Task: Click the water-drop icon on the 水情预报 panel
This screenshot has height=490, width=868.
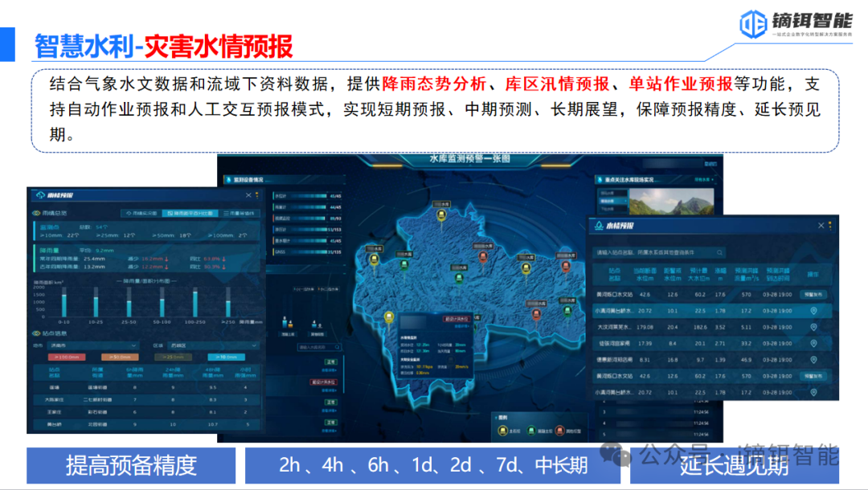Action: 599,224
